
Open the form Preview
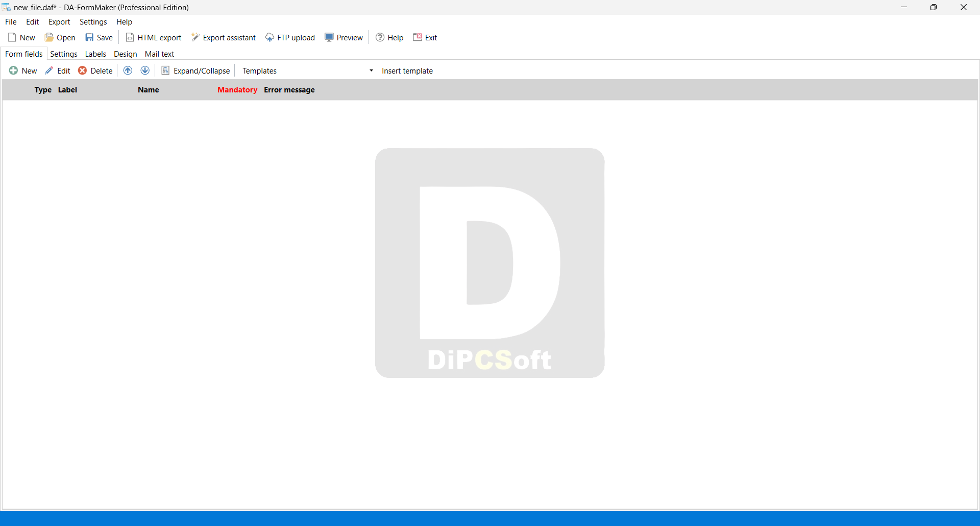tap(344, 37)
